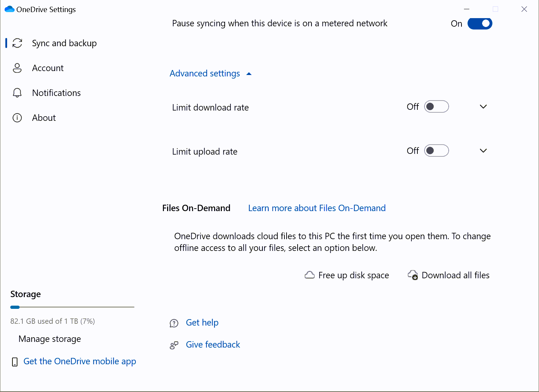Expand the Limit upload rate options
Viewport: 539px width, 392px height.
(x=483, y=150)
